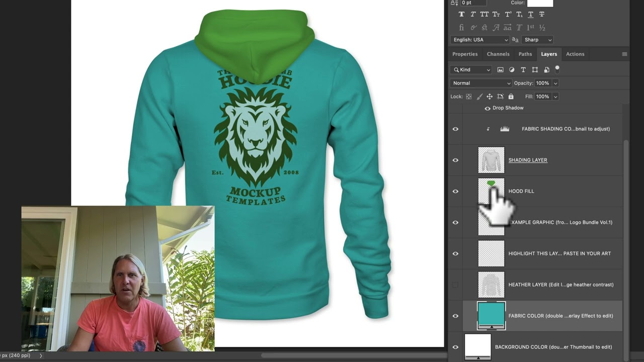Apply Subscript text style
644x362 pixels.
point(519,15)
